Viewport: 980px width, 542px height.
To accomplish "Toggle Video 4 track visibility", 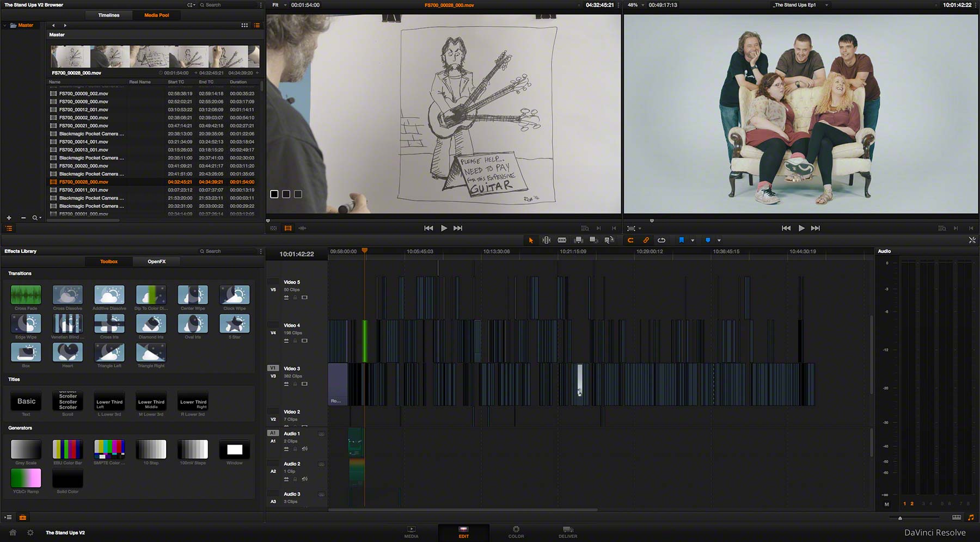I will [x=304, y=341].
